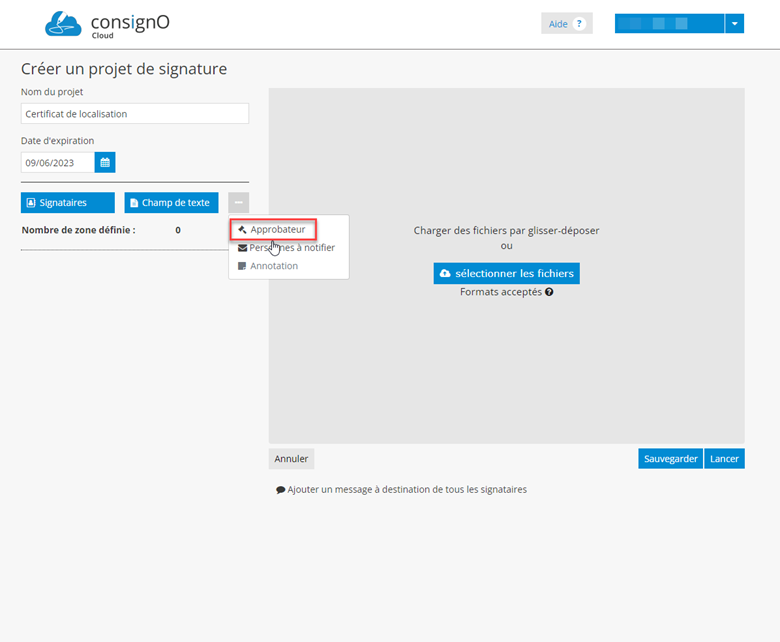
Task: Select the Annotation menu entry
Action: tap(273, 266)
